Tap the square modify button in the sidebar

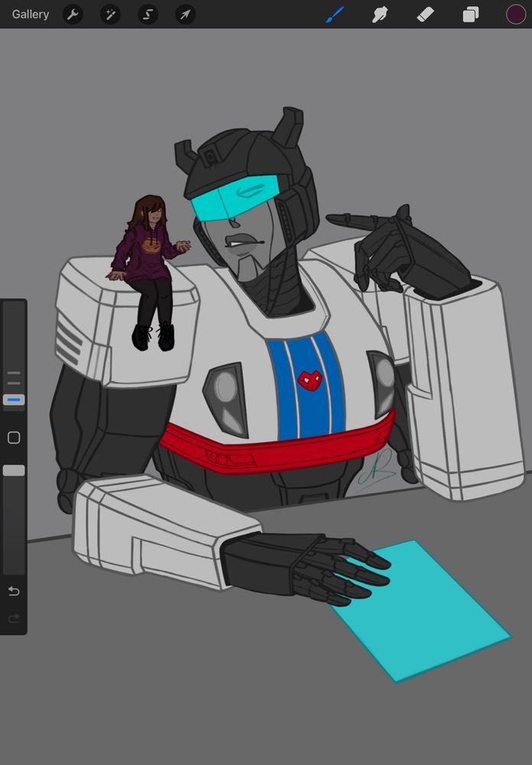[14, 438]
